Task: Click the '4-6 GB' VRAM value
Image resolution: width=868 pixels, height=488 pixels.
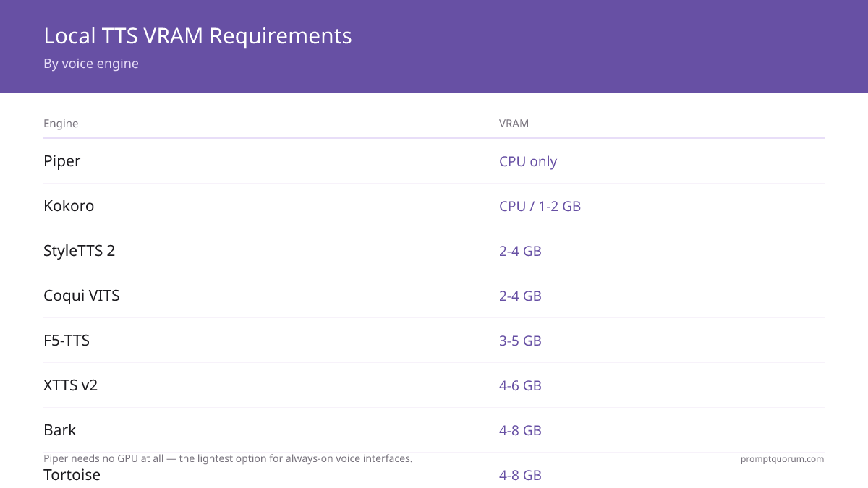Action: coord(520,385)
